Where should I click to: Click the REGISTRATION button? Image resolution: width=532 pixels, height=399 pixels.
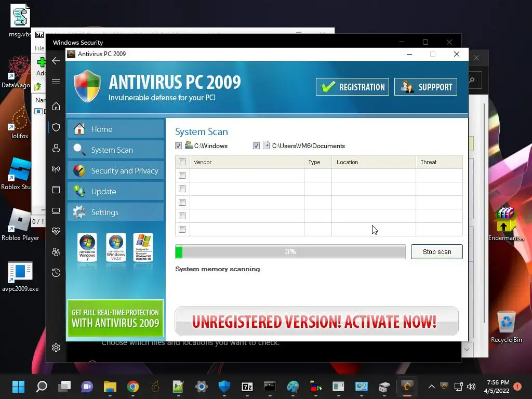[352, 87]
